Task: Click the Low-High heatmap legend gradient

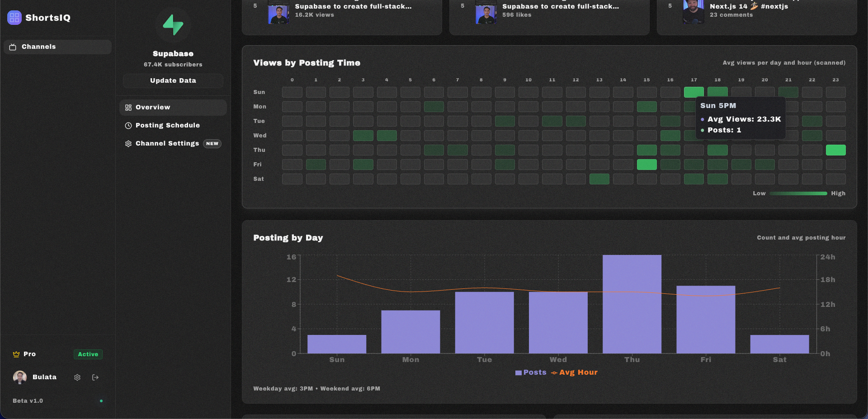Action: point(798,193)
